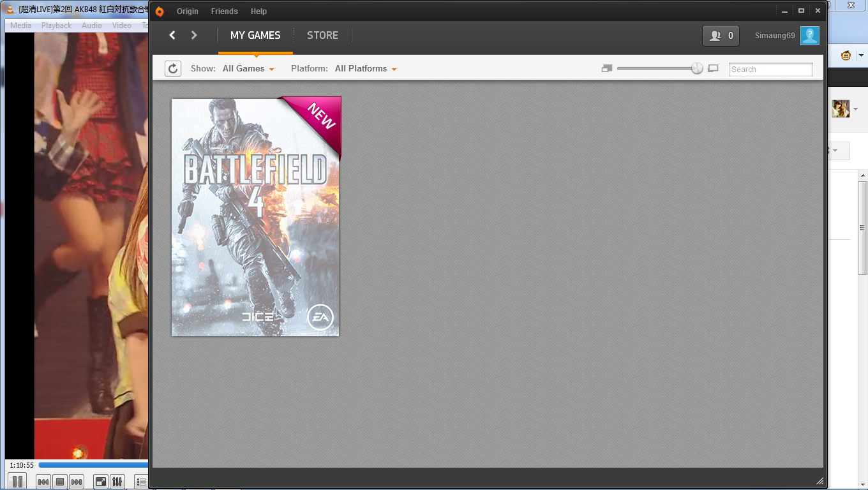Open the Show: All Games dropdown
Viewport: 868px width, 490px height.
[x=248, y=68]
